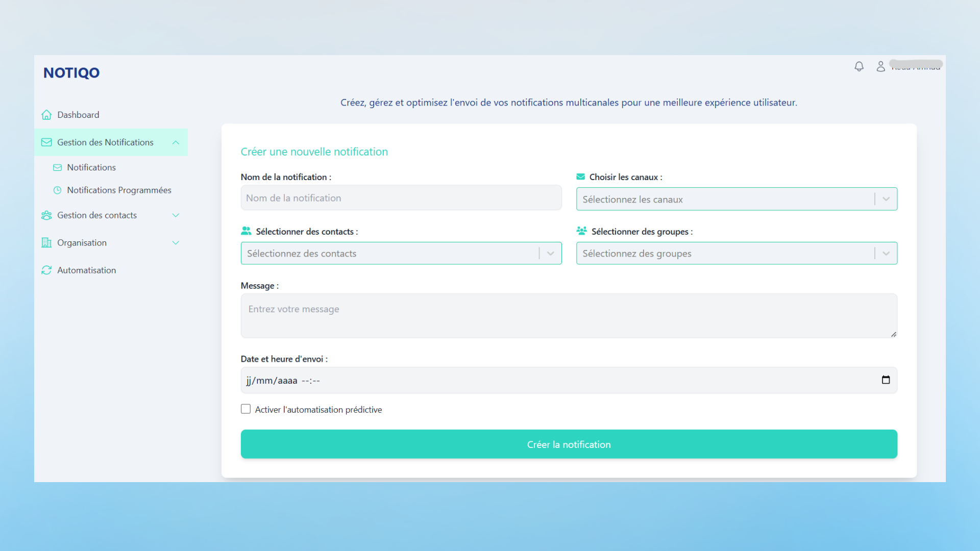Screen dimensions: 980x551
Task: Click the group icon beside Sélectionner des groupes
Action: click(581, 231)
